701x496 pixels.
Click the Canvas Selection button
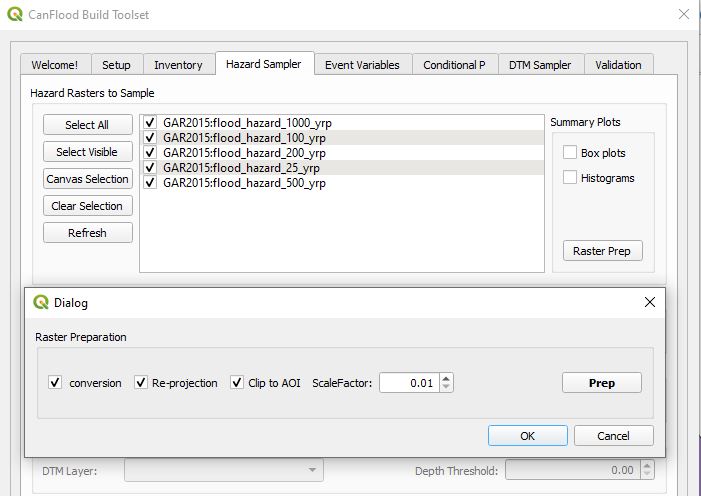(x=88, y=179)
